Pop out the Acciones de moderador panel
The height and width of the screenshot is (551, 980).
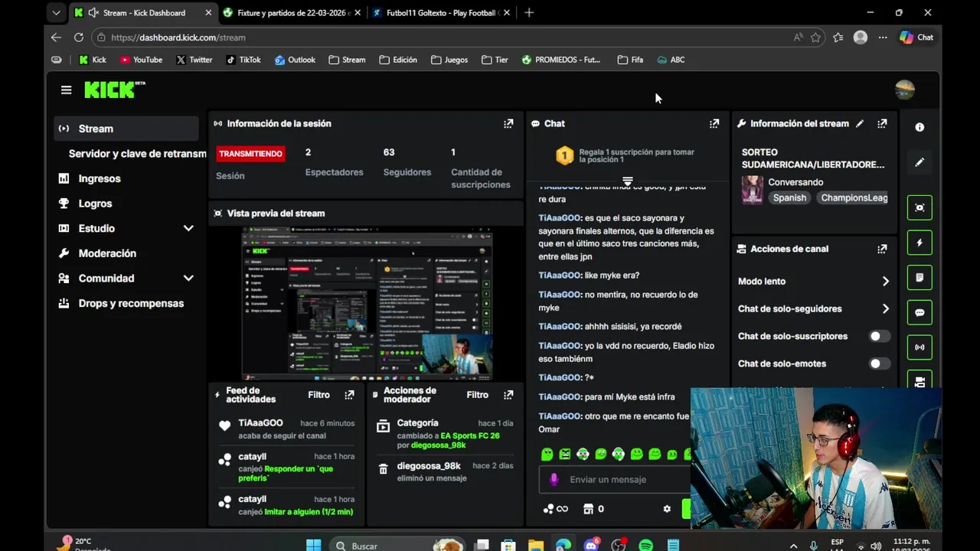[508, 395]
